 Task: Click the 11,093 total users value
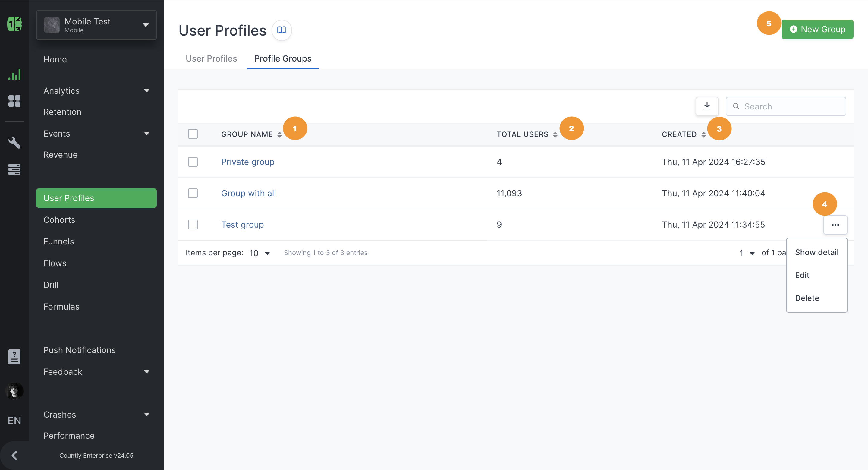pyautogui.click(x=509, y=193)
